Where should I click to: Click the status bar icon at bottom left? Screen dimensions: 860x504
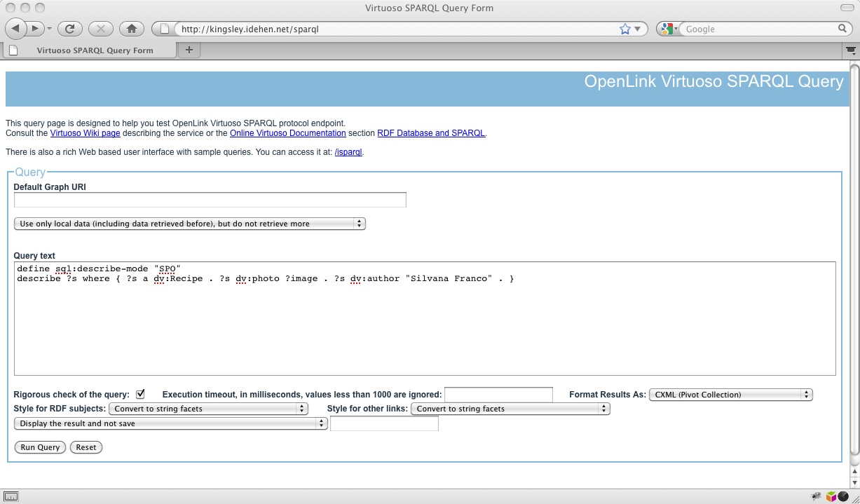pyautogui.click(x=11, y=496)
